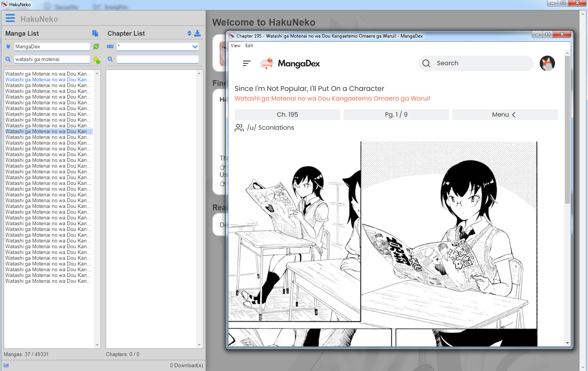Click the connector plug icon beside MangaDex
This screenshot has width=588, height=371.
point(8,46)
